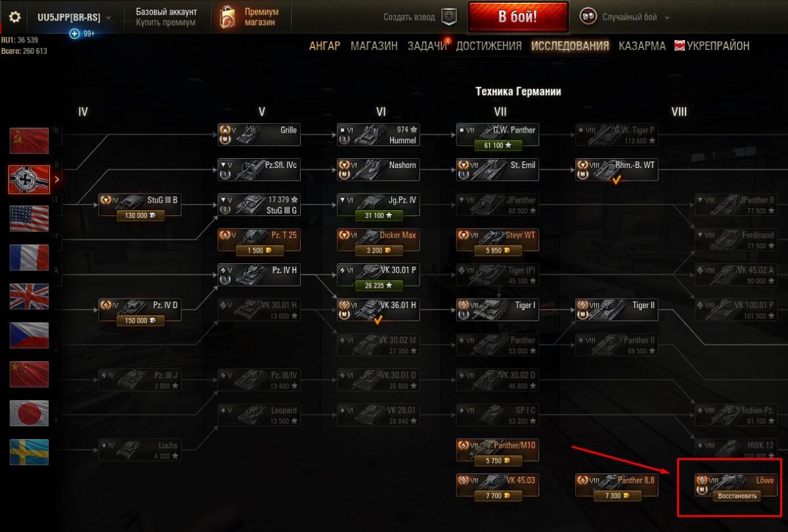Select the USA nation flag
This screenshot has width=788, height=532.
[x=29, y=218]
